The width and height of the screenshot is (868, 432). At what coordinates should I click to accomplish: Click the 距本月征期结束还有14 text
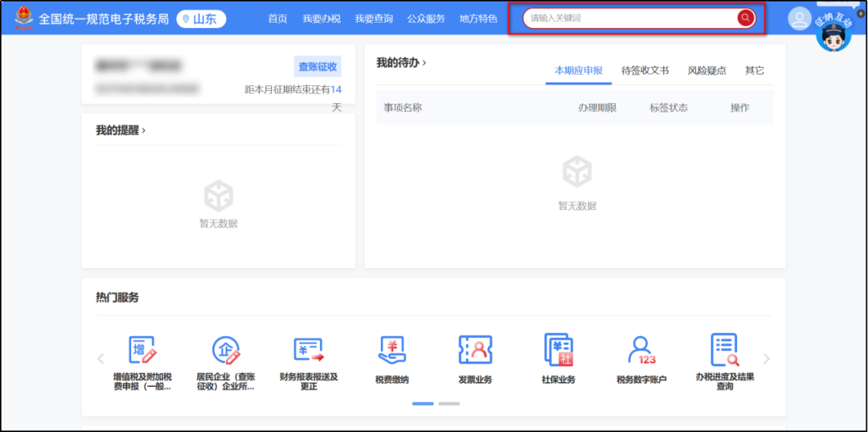coord(293,90)
